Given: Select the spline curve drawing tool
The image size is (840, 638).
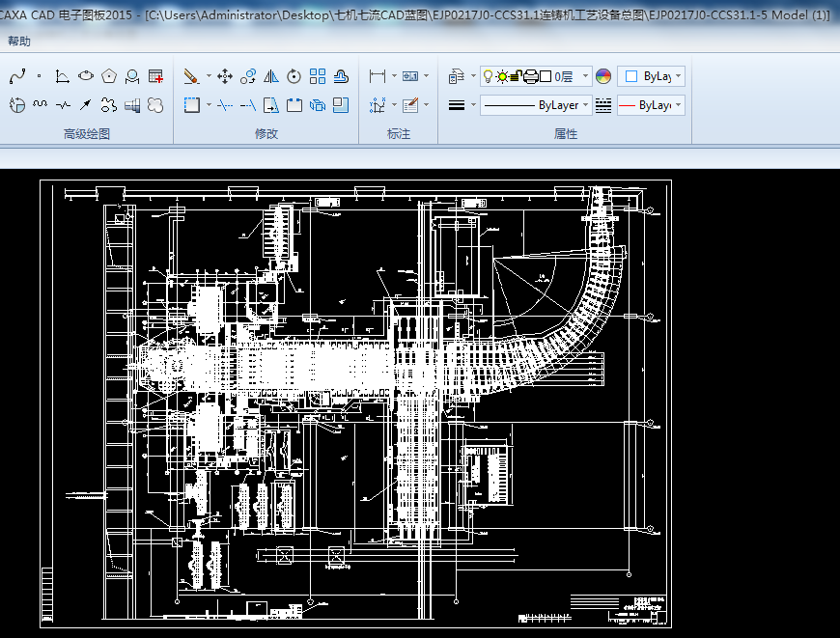Looking at the screenshot, I should (16, 75).
